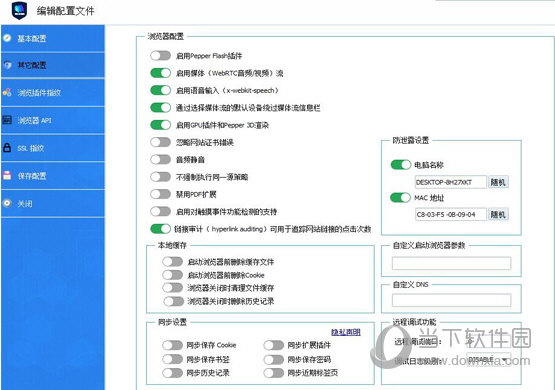Enable 不强制执行同一源策略 toggle
This screenshot has height=390, width=555.
click(160, 177)
